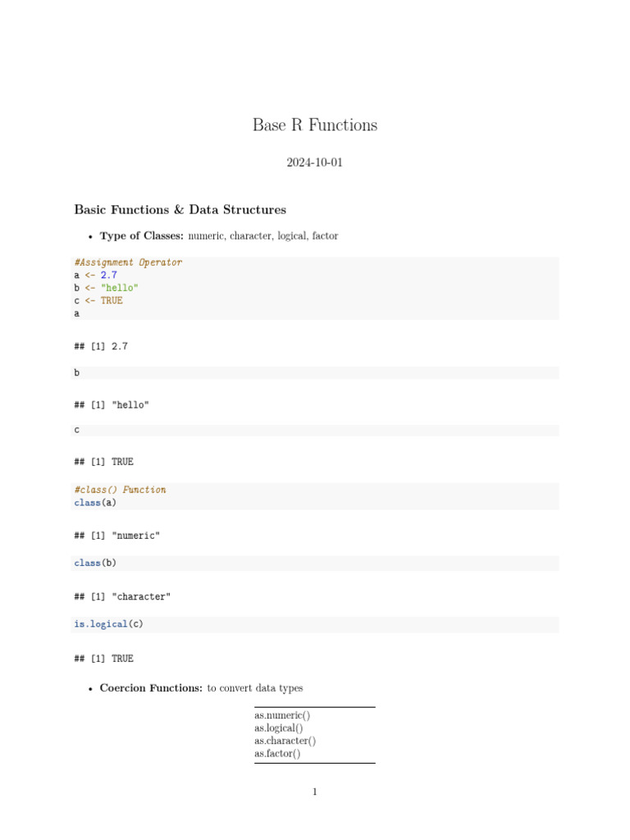Click the code line assigning TRUE to c

(98, 301)
